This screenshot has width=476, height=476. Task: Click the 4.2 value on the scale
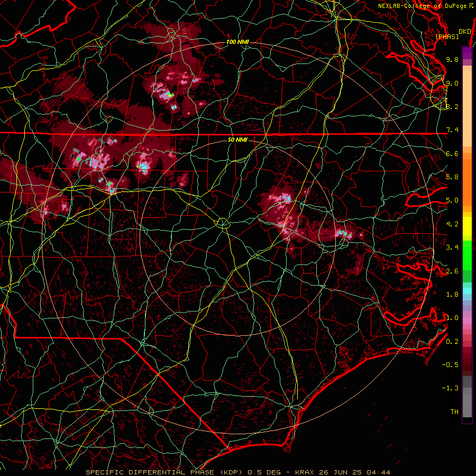pos(452,224)
